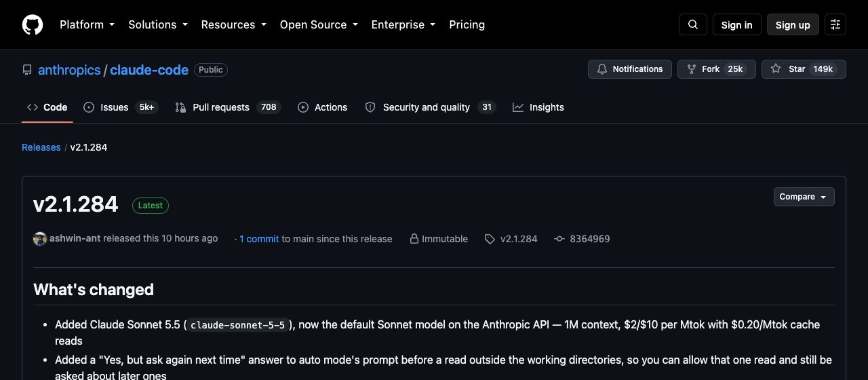Click the commit icon beside 8364969
868x380 pixels.
pos(559,239)
